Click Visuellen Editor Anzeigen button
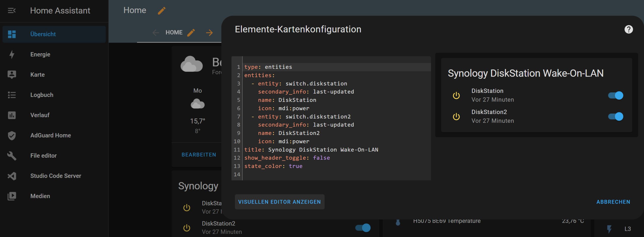This screenshot has height=237, width=644. tap(279, 202)
